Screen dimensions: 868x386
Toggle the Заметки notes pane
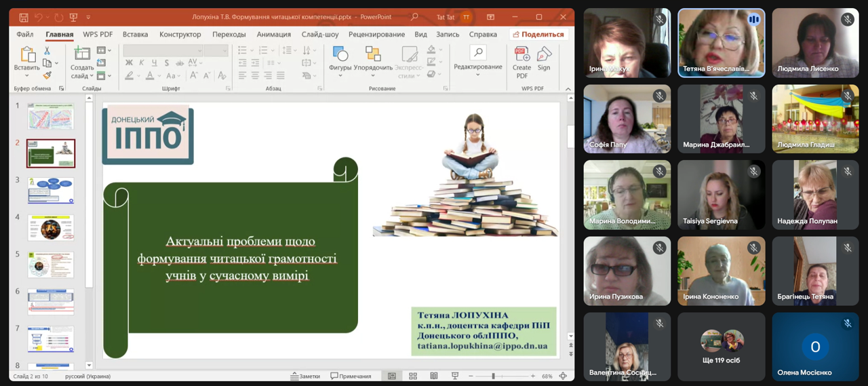tap(305, 376)
